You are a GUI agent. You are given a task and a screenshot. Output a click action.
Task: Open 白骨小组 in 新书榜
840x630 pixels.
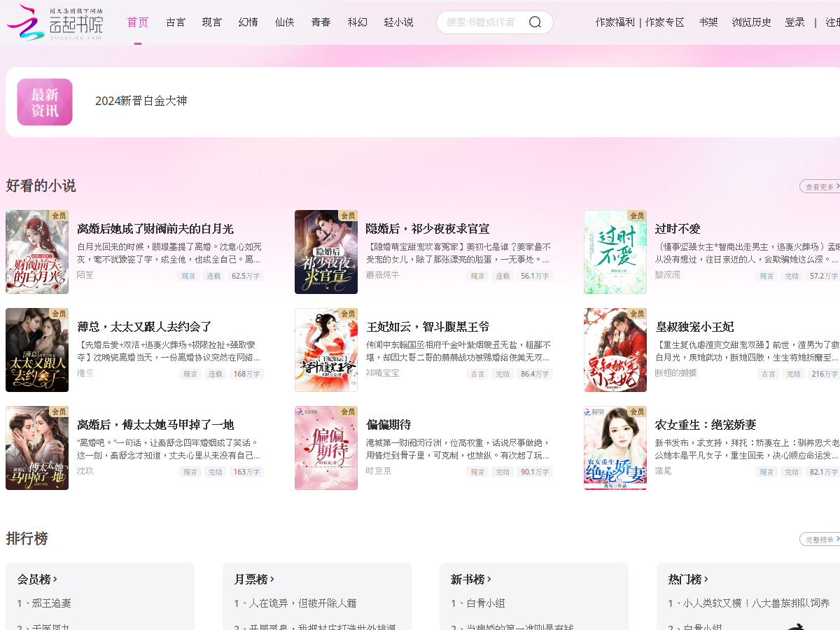(478, 603)
